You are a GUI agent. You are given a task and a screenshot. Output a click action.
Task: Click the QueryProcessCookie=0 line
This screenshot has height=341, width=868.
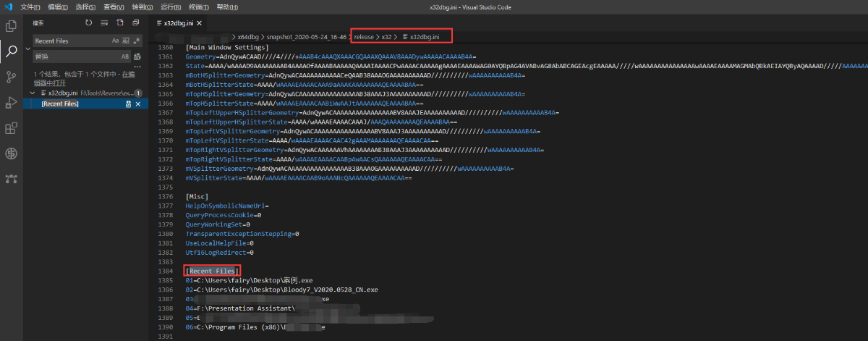224,215
